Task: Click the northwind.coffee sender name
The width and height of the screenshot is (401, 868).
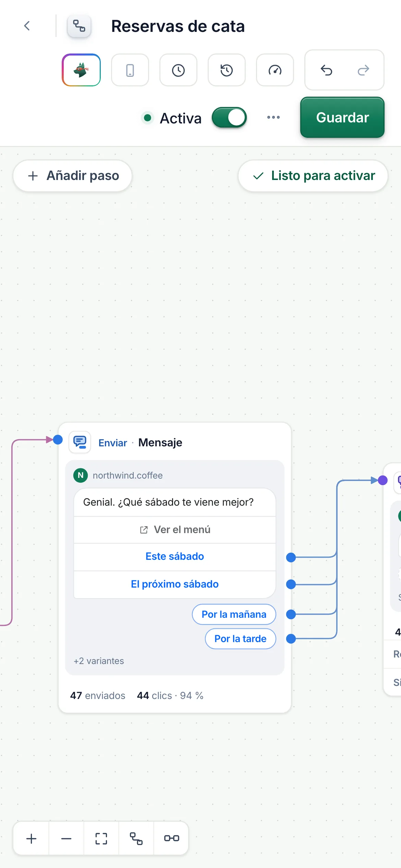Action: coord(128,475)
